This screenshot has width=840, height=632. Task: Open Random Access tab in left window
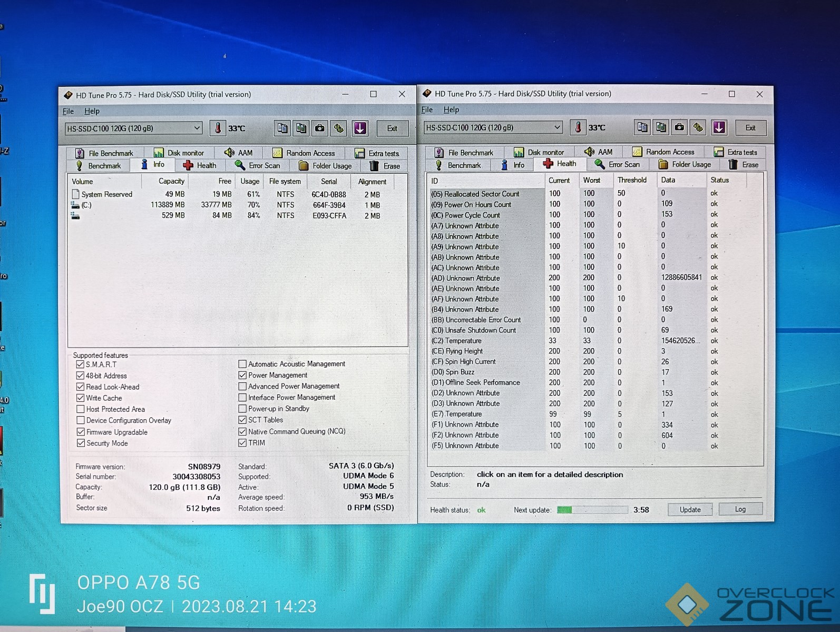[x=304, y=153]
